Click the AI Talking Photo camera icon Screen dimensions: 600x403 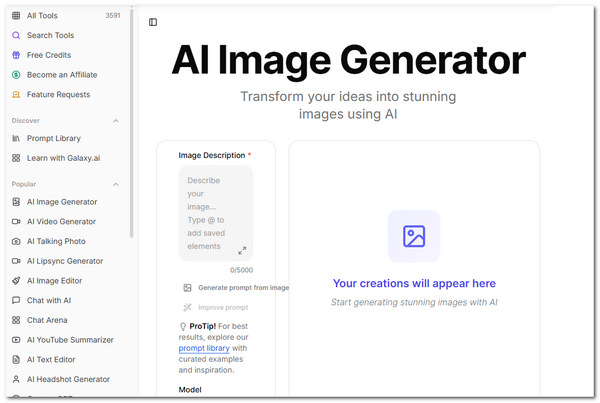click(x=16, y=241)
